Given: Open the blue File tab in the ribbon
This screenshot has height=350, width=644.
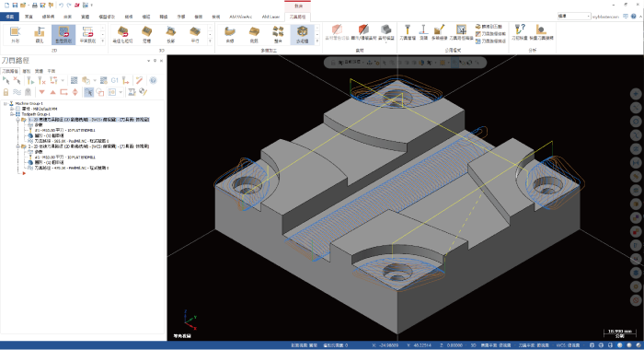Looking at the screenshot, I should (x=9, y=17).
